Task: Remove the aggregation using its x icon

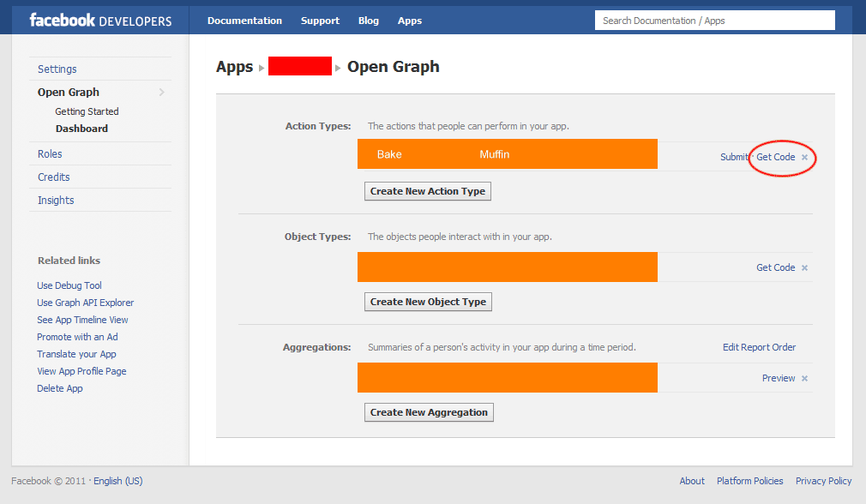Action: click(x=805, y=378)
